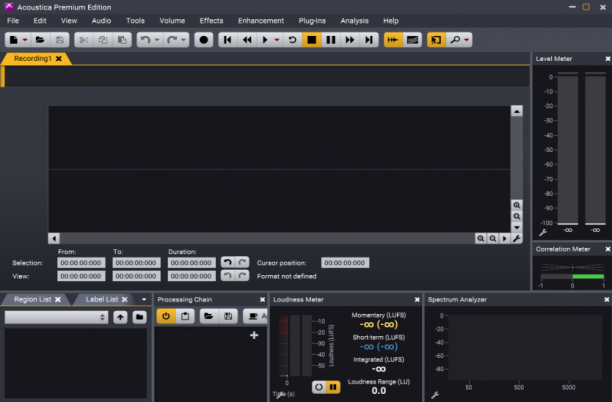Click the horizontal scrollbar left arrow
This screenshot has width=612, height=402.
point(54,238)
